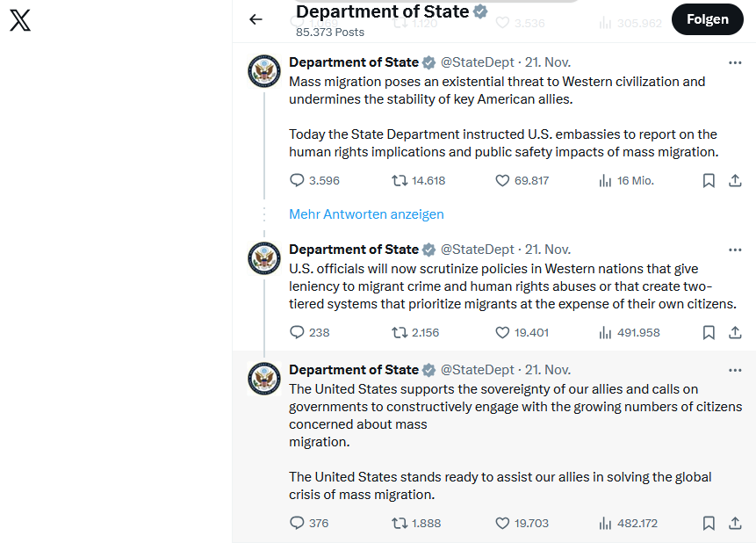Image resolution: width=756 pixels, height=543 pixels.
Task: Like the post with 19.401 likes
Action: [502, 333]
